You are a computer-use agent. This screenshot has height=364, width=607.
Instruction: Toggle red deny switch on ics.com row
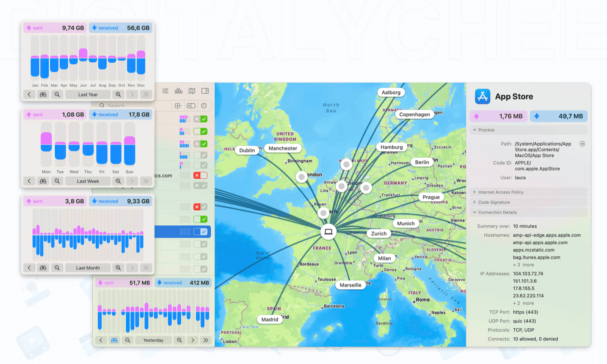point(200,175)
